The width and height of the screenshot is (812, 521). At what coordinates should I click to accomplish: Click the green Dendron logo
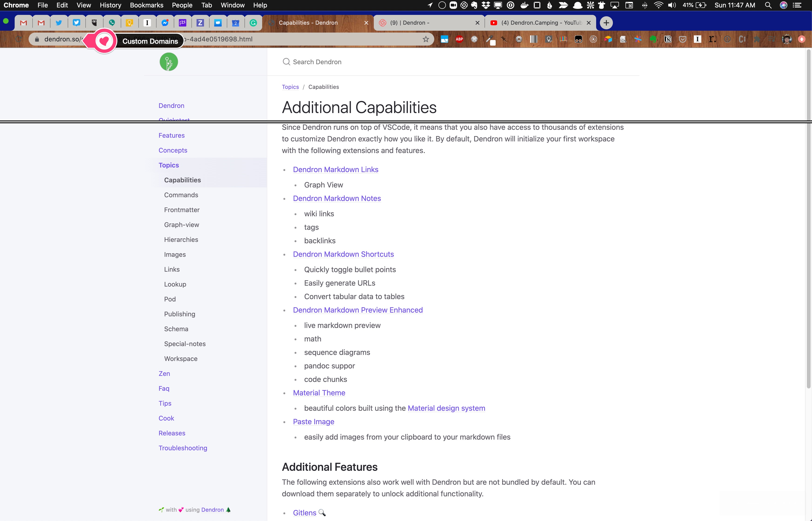point(169,62)
